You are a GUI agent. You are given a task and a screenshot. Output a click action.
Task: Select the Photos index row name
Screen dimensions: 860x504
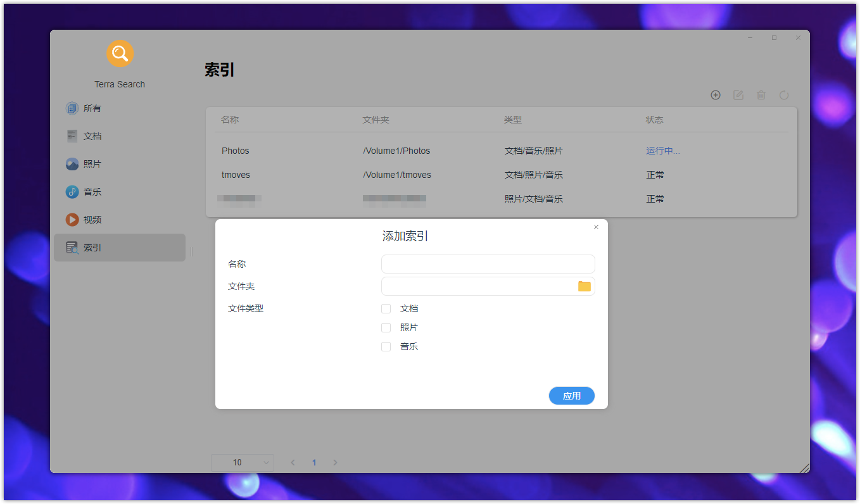point(236,151)
